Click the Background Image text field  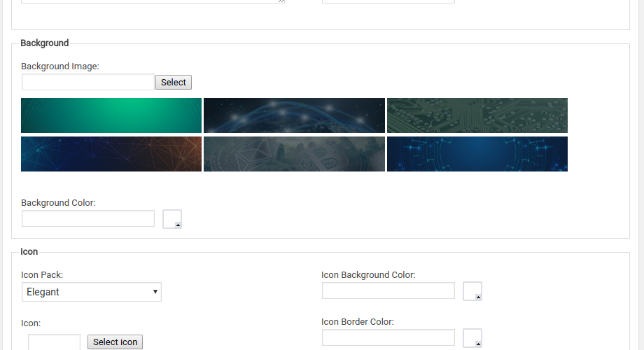[x=88, y=82]
